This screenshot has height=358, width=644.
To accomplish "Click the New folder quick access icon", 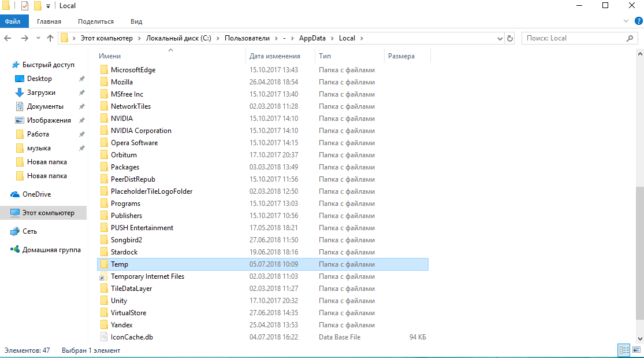I will [x=38, y=6].
